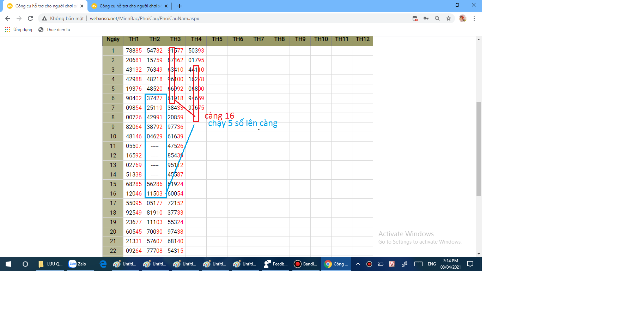Expand the hidden system tray icons
Image resolution: width=644 pixels, height=317 pixels.
(358, 264)
